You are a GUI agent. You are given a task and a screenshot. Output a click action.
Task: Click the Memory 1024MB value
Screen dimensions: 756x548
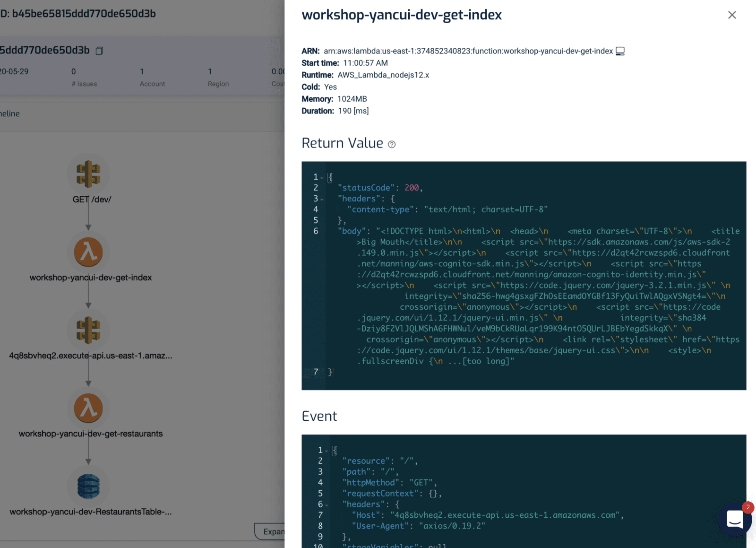point(352,99)
